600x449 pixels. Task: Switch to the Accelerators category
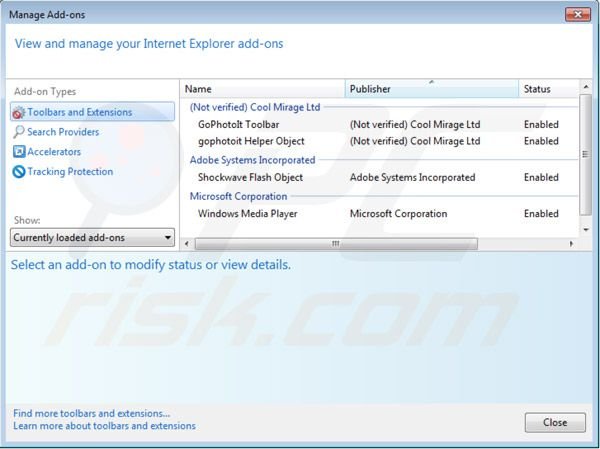click(54, 152)
